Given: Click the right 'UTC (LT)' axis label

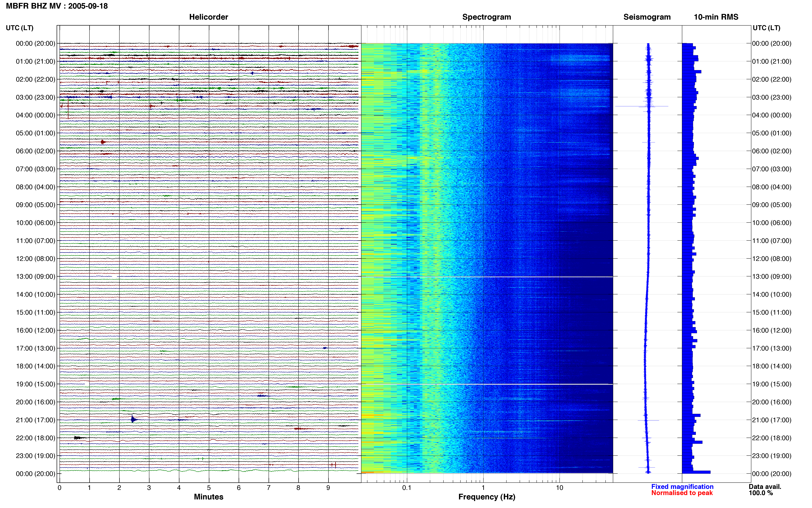Looking at the screenshot, I should (x=766, y=28).
